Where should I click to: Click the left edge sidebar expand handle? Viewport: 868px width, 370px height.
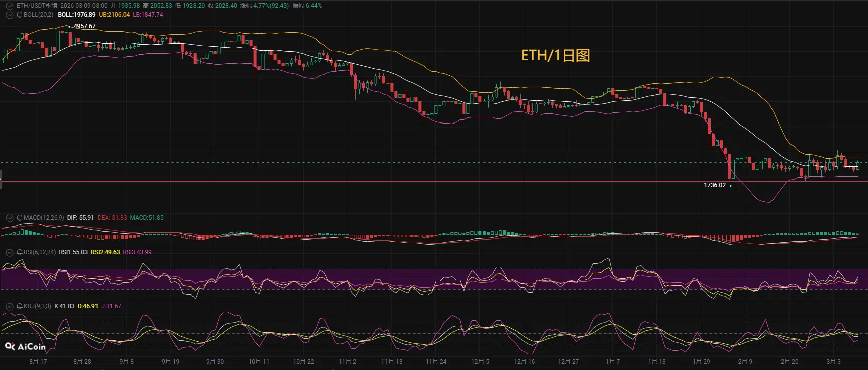point(1,179)
